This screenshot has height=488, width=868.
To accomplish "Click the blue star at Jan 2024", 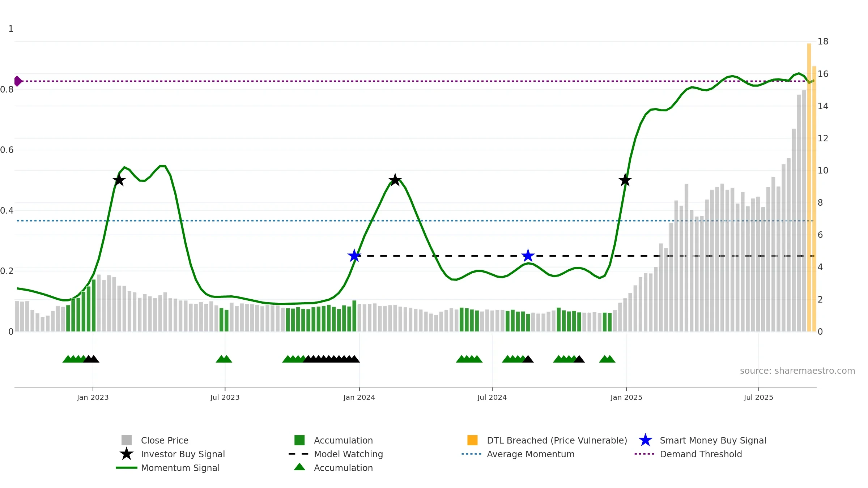I will click(x=354, y=256).
